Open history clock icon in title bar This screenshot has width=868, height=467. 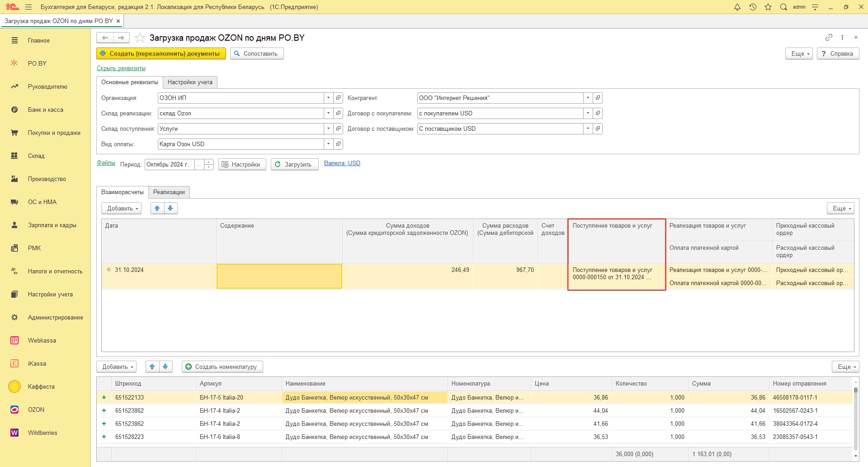752,7
